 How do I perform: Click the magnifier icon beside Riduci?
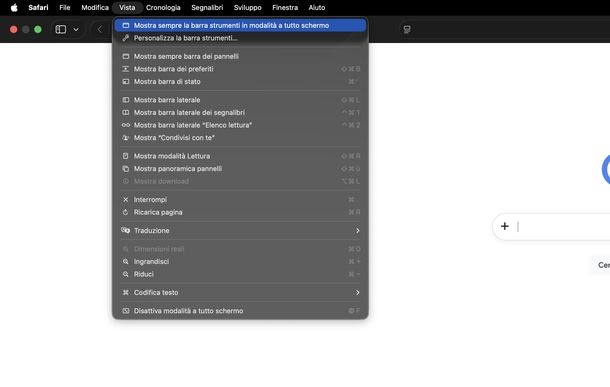[x=126, y=274]
